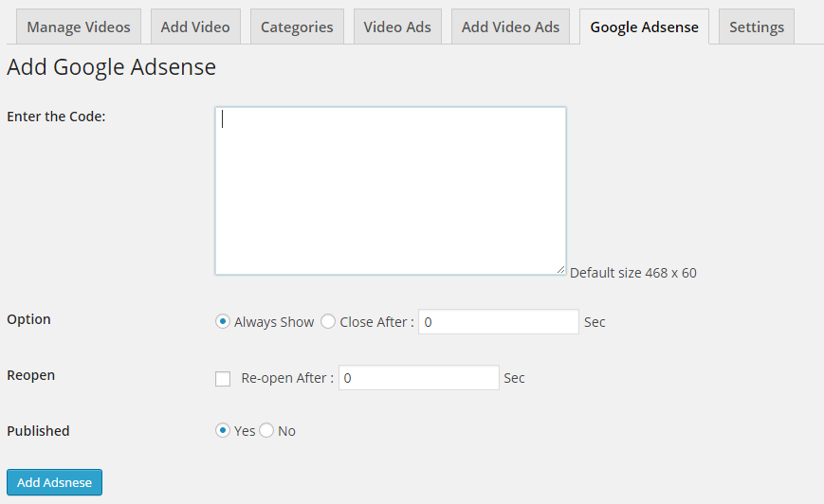Click the Option label
Viewport: 824px width, 504px height.
28,319
